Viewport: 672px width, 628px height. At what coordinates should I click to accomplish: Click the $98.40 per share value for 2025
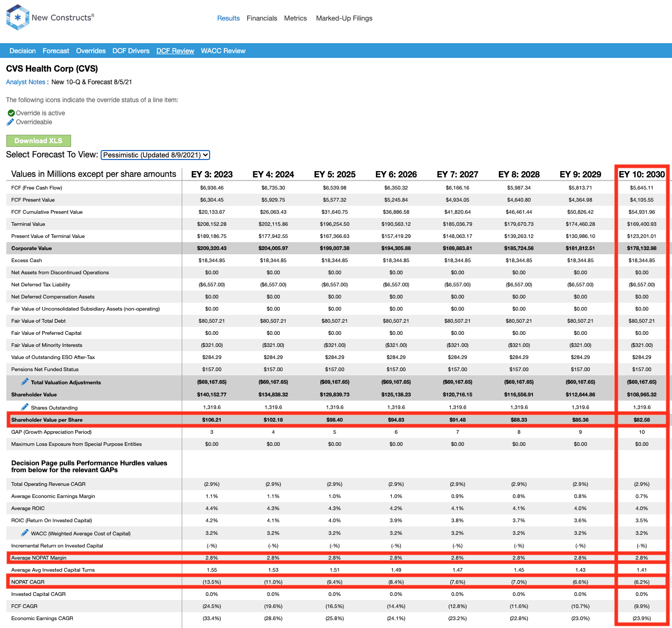click(335, 420)
